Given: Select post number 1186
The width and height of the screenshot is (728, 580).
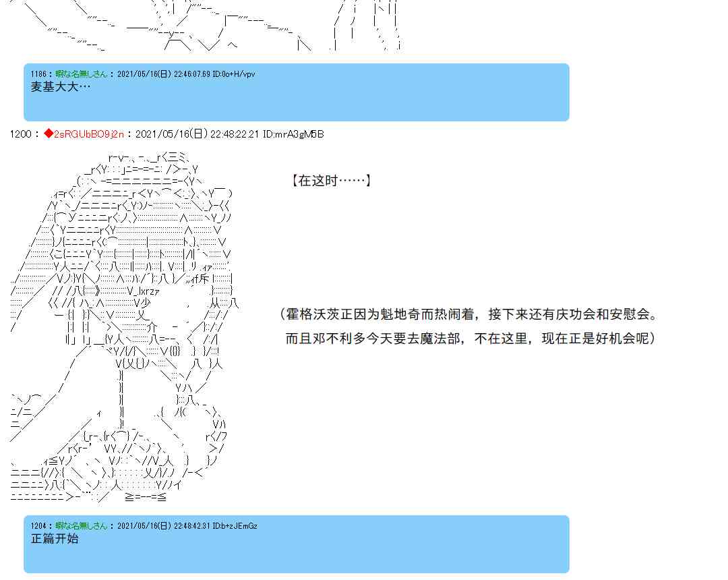Looking at the screenshot, I should click(38, 74).
